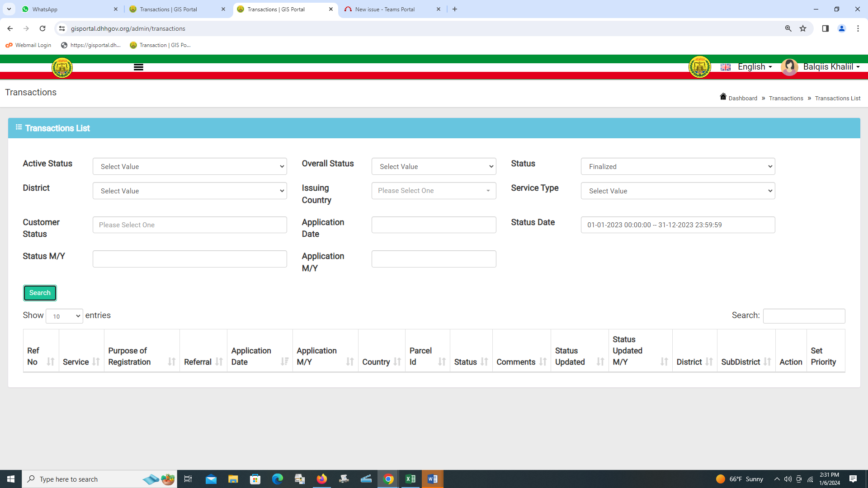Go to Transactions breadcrumb link

[x=786, y=98]
